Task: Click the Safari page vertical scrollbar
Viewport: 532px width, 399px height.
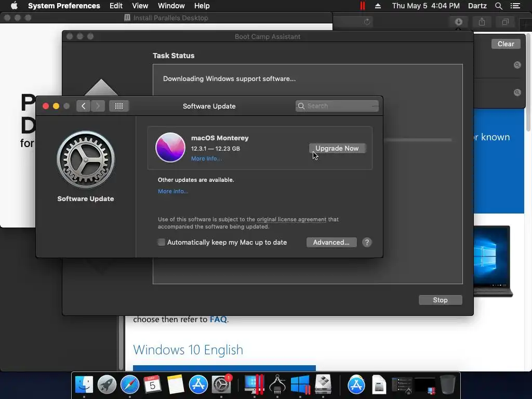Action: point(528,82)
